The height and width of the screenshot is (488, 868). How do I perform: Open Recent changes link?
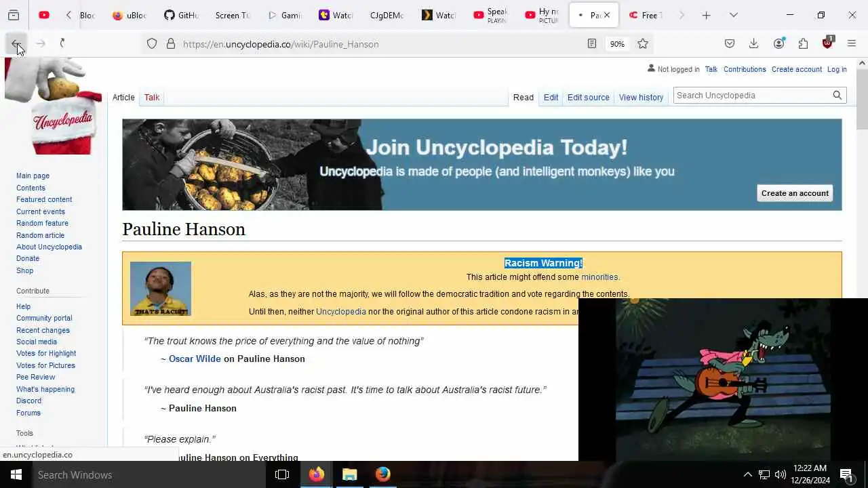tap(43, 330)
